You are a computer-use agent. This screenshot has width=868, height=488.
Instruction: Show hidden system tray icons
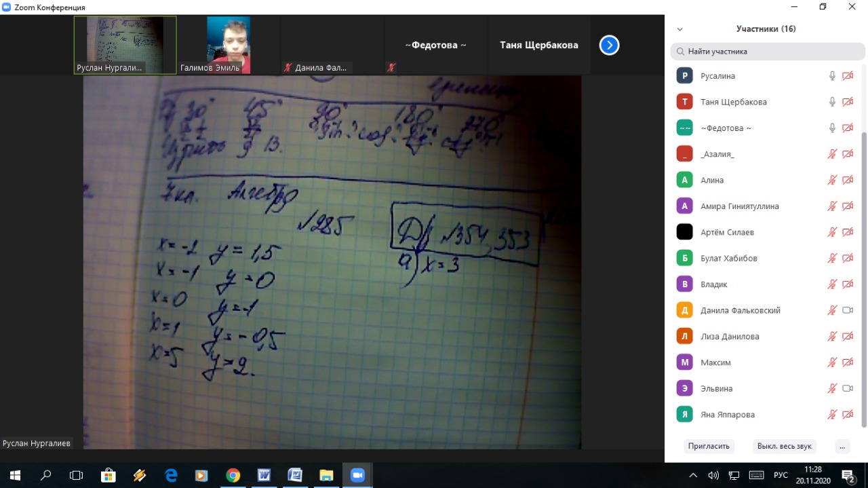click(693, 475)
